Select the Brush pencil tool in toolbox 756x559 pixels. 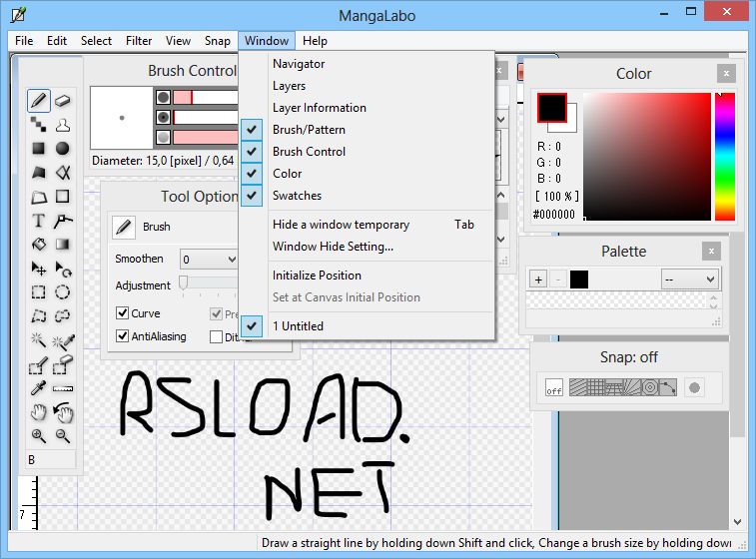39,101
